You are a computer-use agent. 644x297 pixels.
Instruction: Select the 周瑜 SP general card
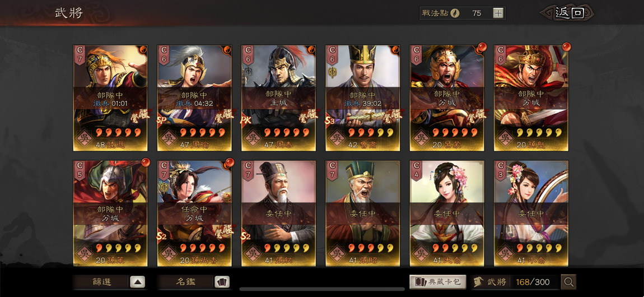pos(195,98)
